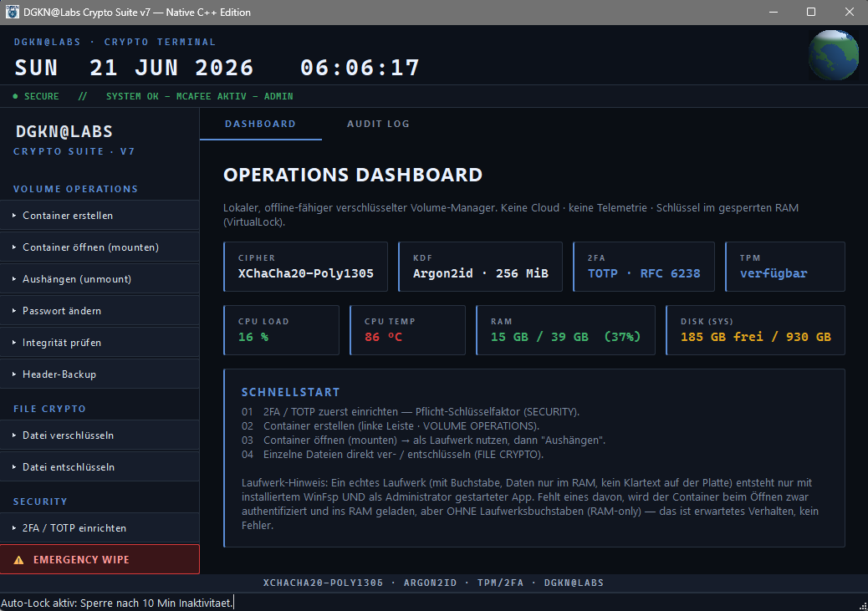Click the warning triangle on Emergency Wipe
This screenshot has width=868, height=611.
[19, 560]
